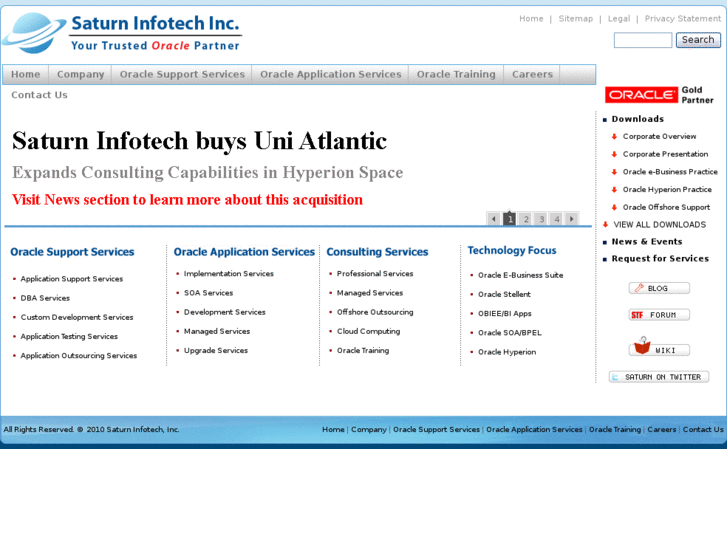Select slide 1 in the banner pager
Image resolution: width=727 pixels, height=545 pixels.
tap(510, 218)
